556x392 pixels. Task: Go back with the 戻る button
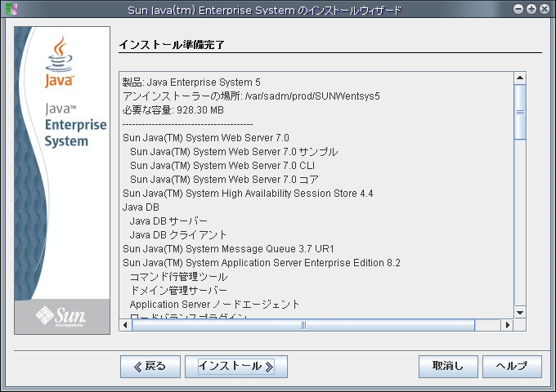tap(150, 367)
